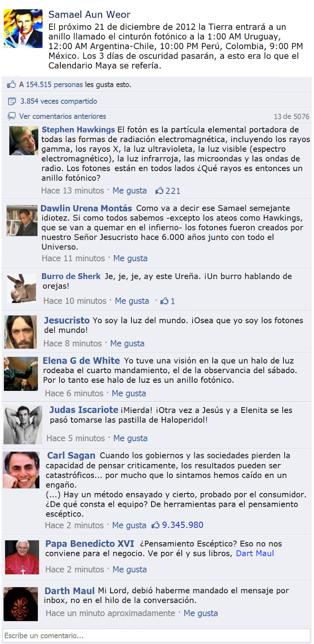314x644 pixels.
Task: Click the thumbs-up icon with 9.345.980 likes
Action: pos(156,525)
